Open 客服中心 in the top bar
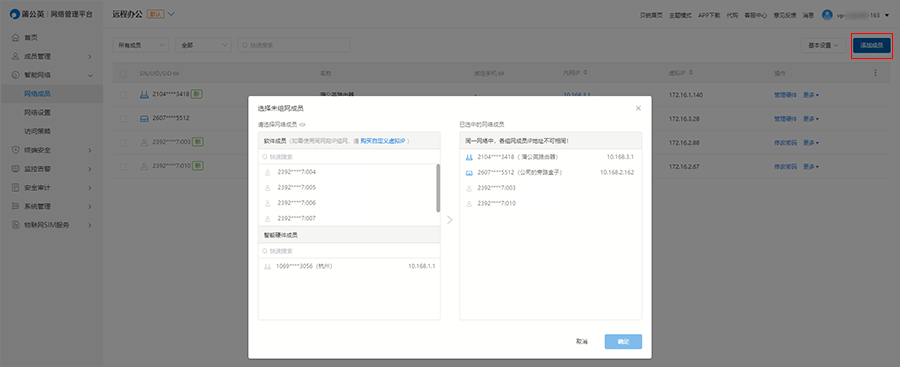The image size is (900, 367). click(755, 16)
